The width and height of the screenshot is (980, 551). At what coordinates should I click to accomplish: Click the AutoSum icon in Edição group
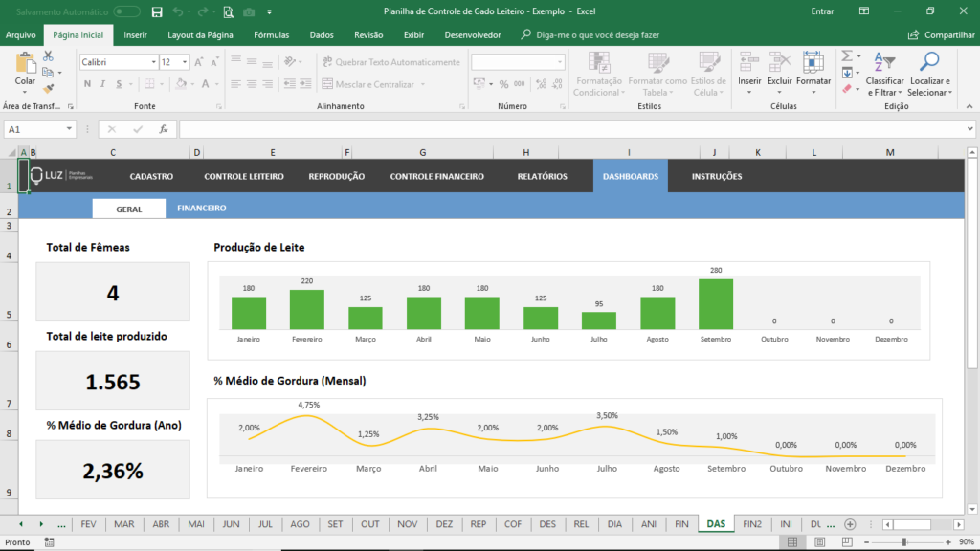click(846, 57)
